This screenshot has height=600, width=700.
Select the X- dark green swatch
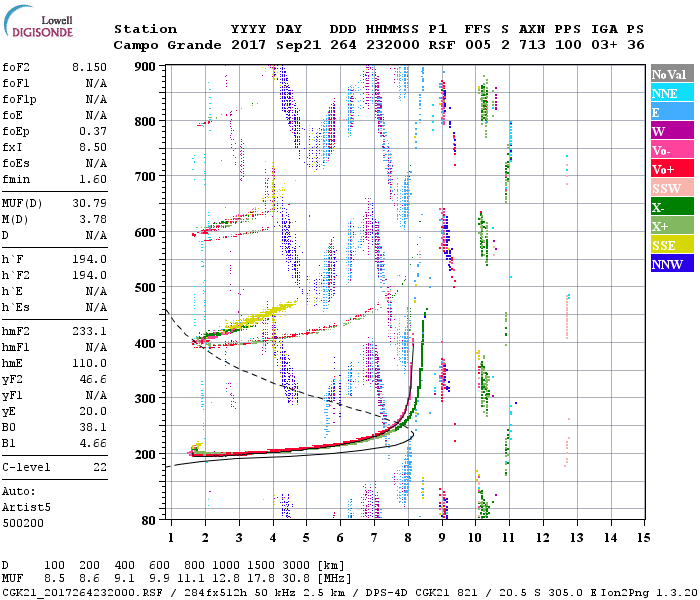pyautogui.click(x=672, y=207)
